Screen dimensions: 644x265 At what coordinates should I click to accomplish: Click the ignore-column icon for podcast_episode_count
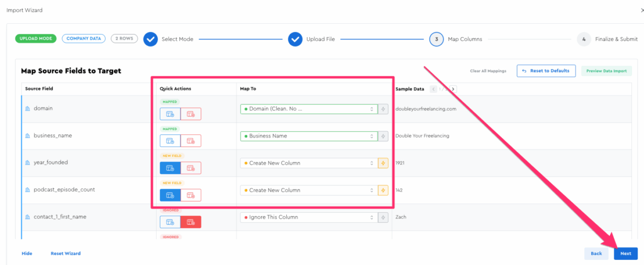coord(191,195)
